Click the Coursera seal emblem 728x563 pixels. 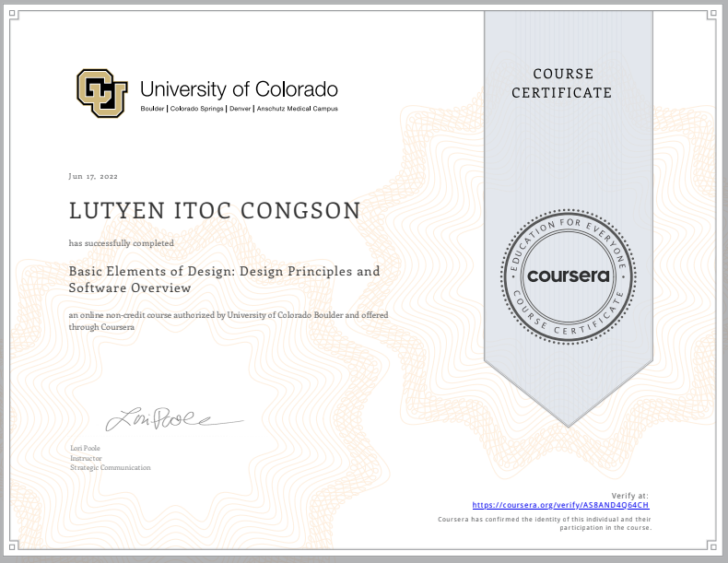(x=569, y=276)
